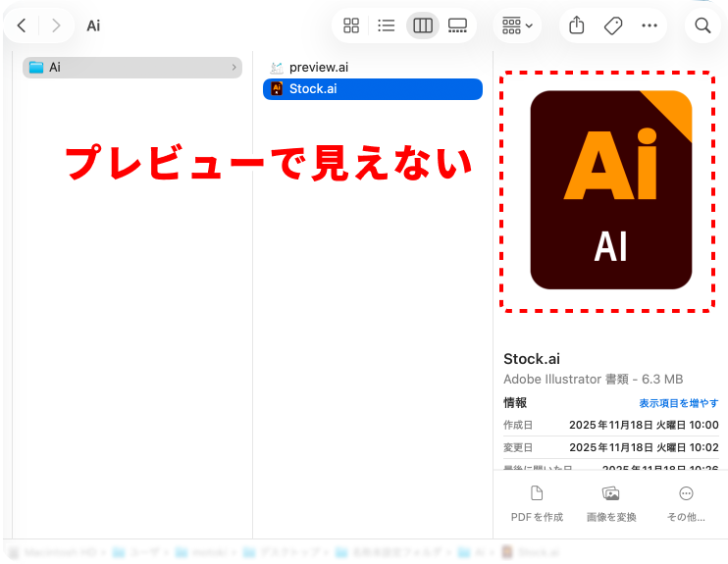The height and width of the screenshot is (564, 728).
Task: Go forward with the right chevron
Action: click(x=56, y=26)
